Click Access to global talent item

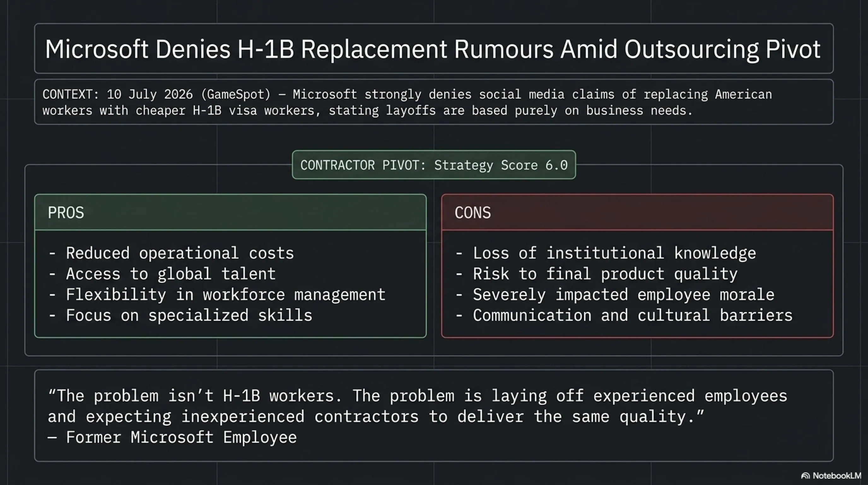point(162,274)
